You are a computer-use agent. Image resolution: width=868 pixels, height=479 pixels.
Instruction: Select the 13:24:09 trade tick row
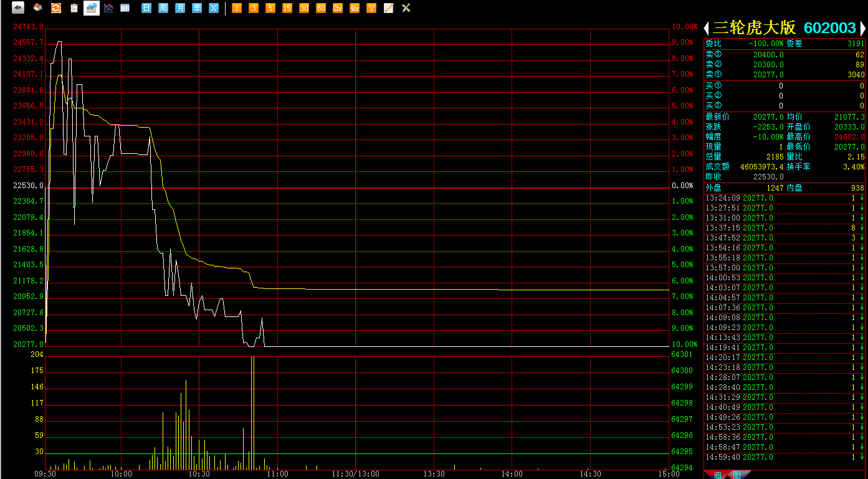click(x=785, y=198)
